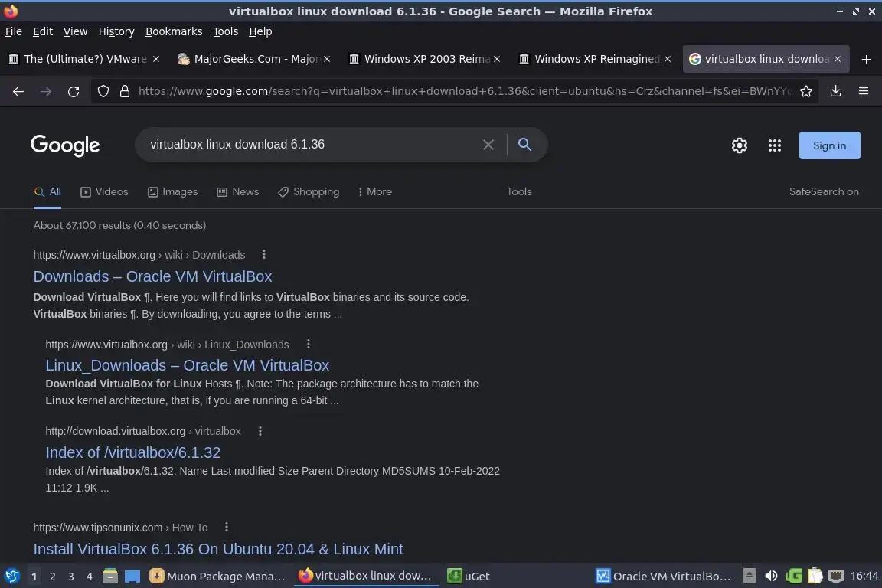Close The (Ultimate?) VMware tab

(156, 59)
